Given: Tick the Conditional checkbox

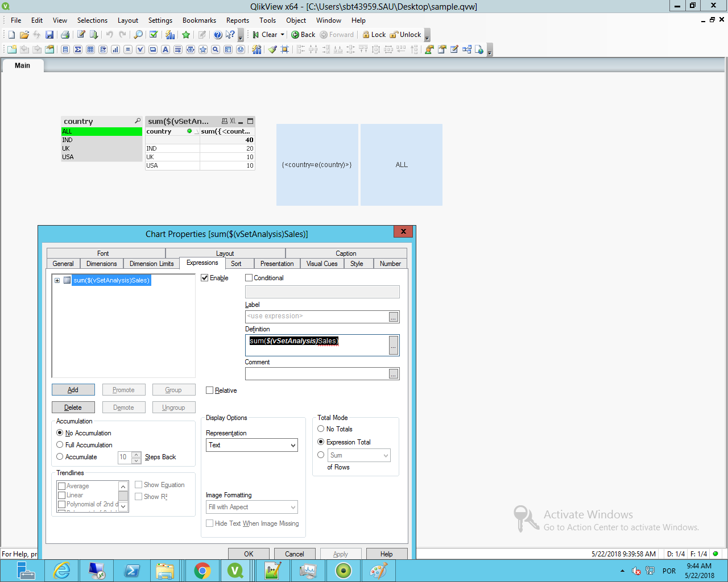Looking at the screenshot, I should (x=249, y=278).
